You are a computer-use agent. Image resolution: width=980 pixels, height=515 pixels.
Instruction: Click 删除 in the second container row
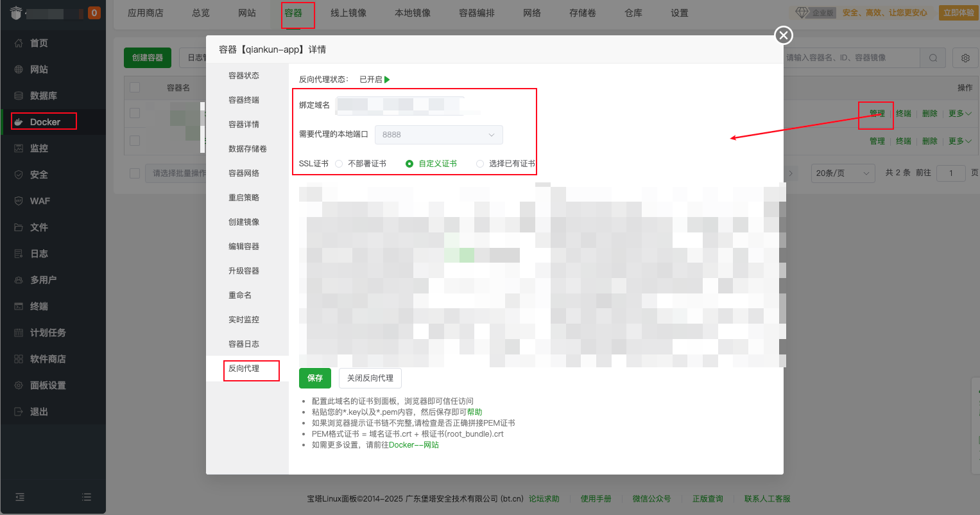click(x=930, y=141)
